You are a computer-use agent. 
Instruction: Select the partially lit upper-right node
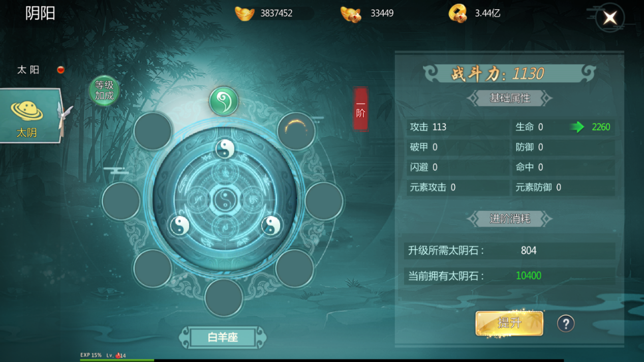296,131
